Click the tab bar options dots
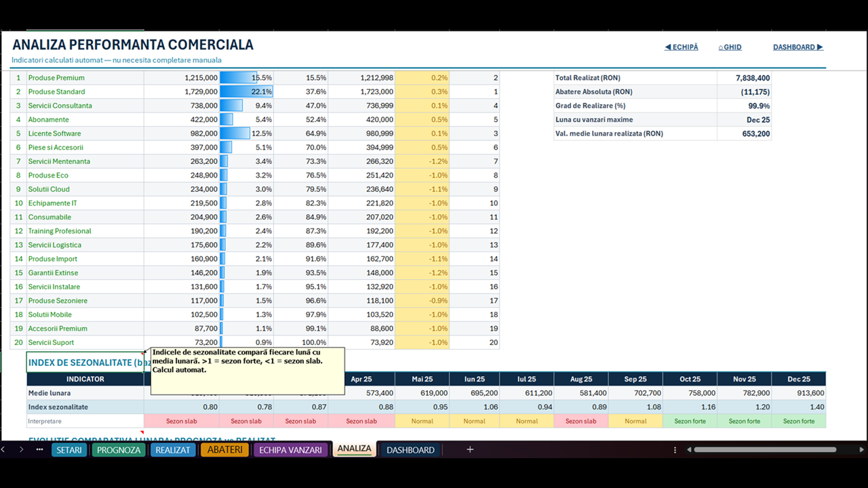The height and width of the screenshot is (488, 868). pyautogui.click(x=675, y=449)
